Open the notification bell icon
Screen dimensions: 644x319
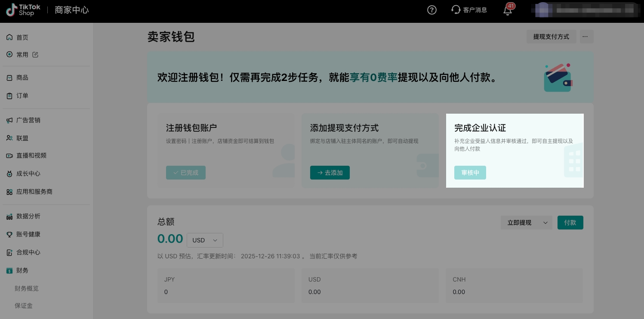pos(508,10)
